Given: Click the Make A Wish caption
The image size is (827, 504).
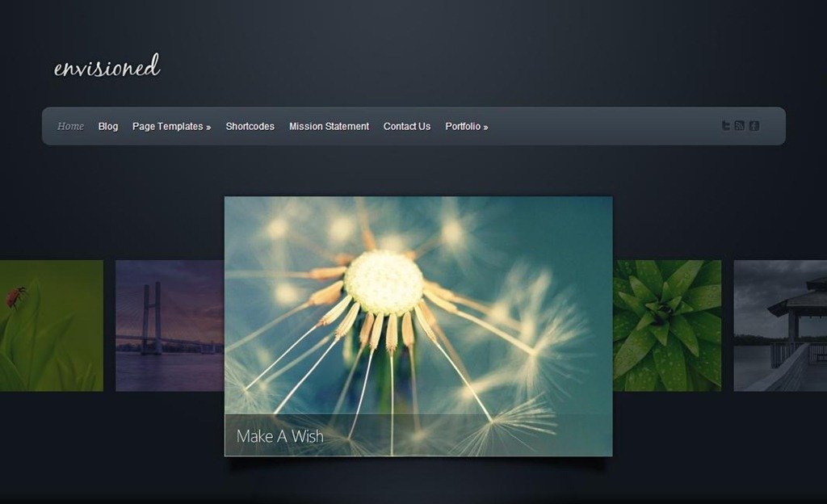Looking at the screenshot, I should pos(279,436).
